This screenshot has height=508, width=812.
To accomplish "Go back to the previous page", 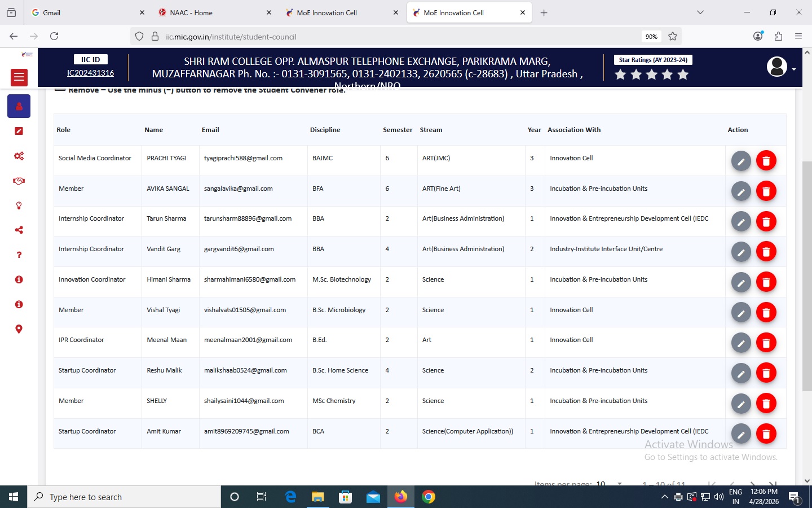I will 14,36.
